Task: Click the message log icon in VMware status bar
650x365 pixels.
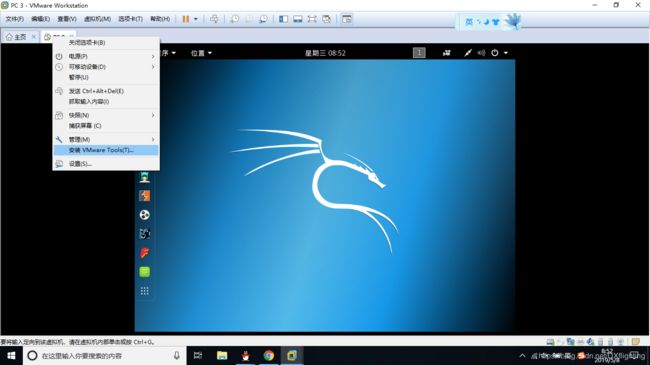Action: click(636, 342)
